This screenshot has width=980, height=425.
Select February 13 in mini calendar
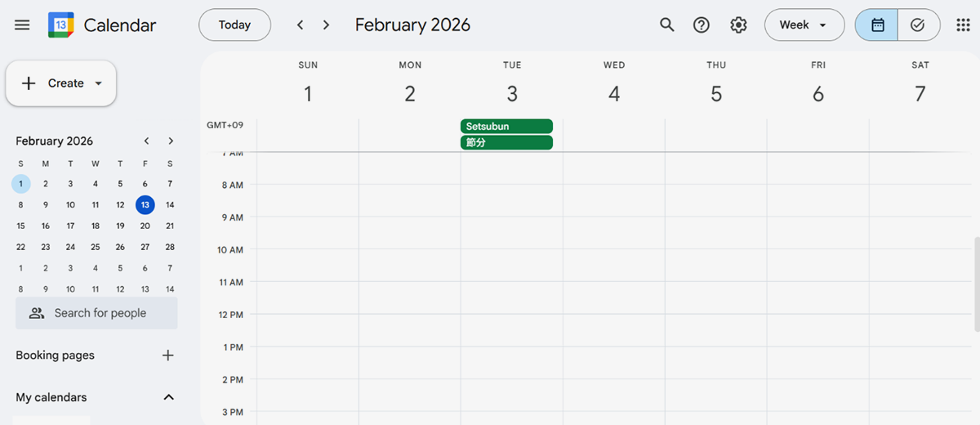145,204
